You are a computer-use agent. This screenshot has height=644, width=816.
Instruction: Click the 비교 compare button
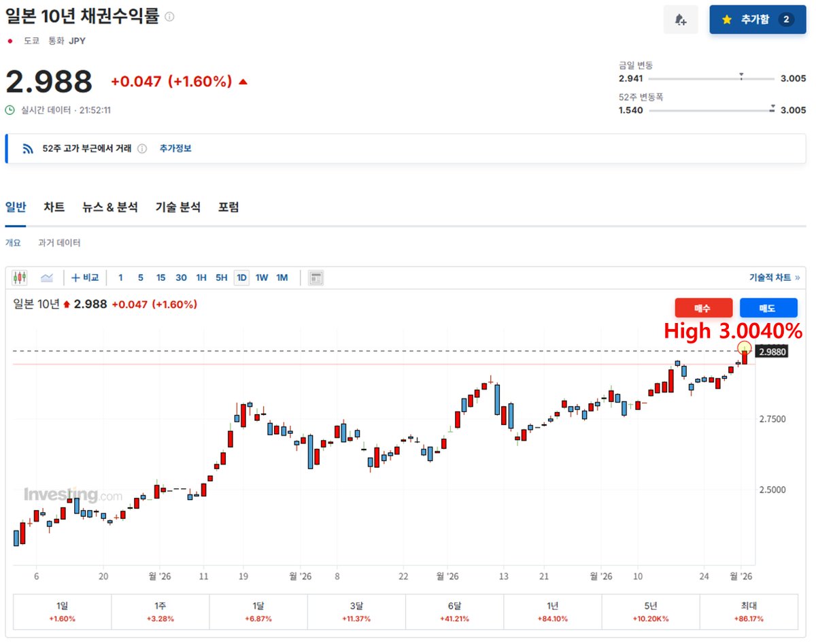pyautogui.click(x=86, y=277)
